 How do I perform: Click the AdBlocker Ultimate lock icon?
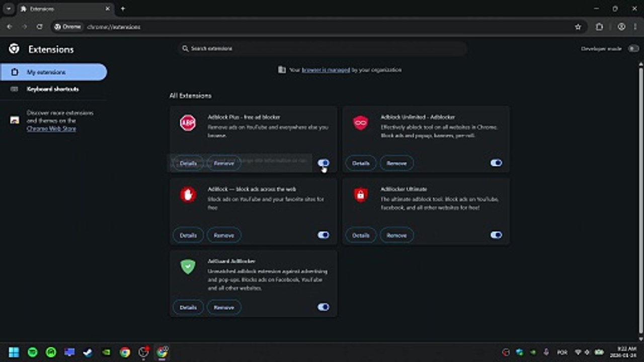click(x=360, y=195)
